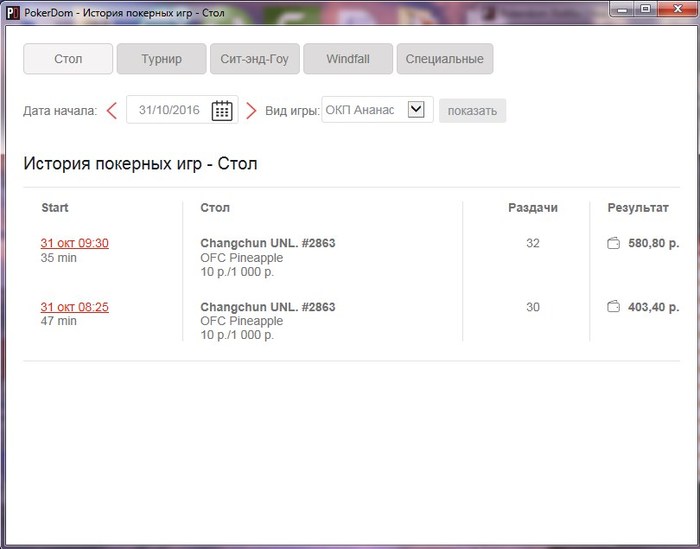Select Changchun UNL. #2863 in 09:30 row
The height and width of the screenshot is (549, 700).
tap(268, 243)
